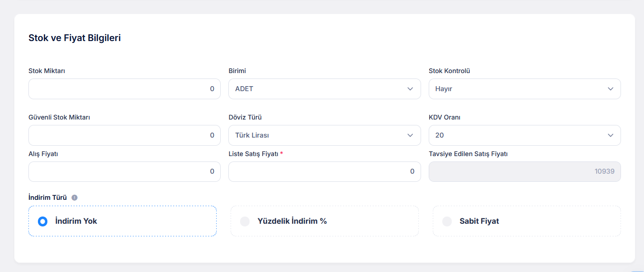Choose the Yüzdelik İndirim % radio option
This screenshot has width=644, height=272.
pyautogui.click(x=245, y=221)
